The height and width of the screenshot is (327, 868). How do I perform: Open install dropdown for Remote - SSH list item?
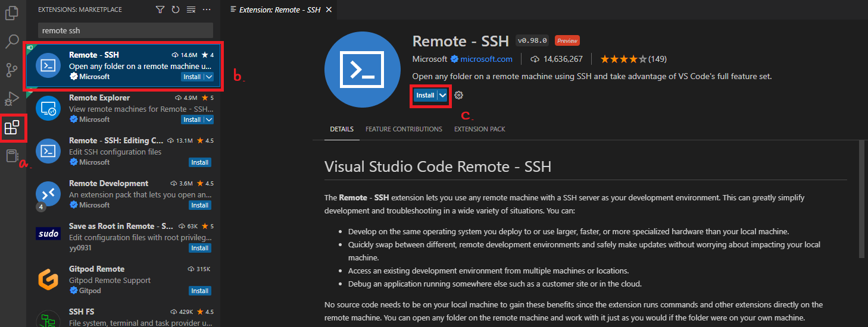tap(208, 77)
